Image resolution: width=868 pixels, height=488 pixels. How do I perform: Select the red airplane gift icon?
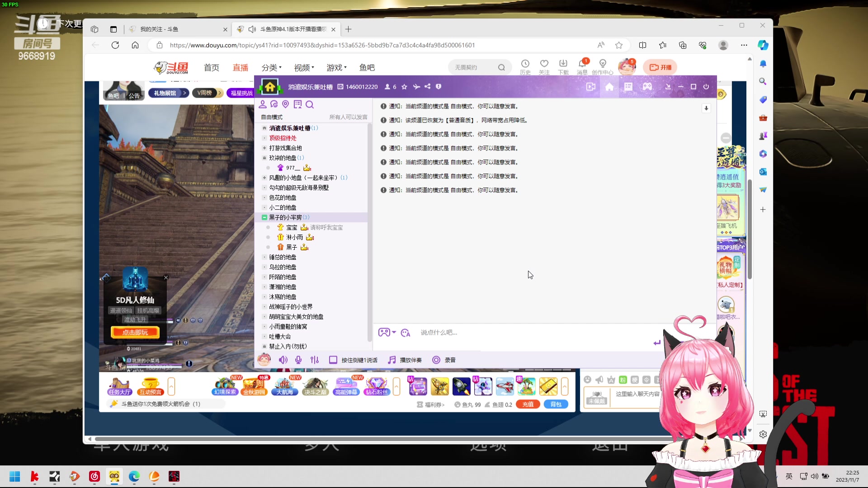coord(505,387)
